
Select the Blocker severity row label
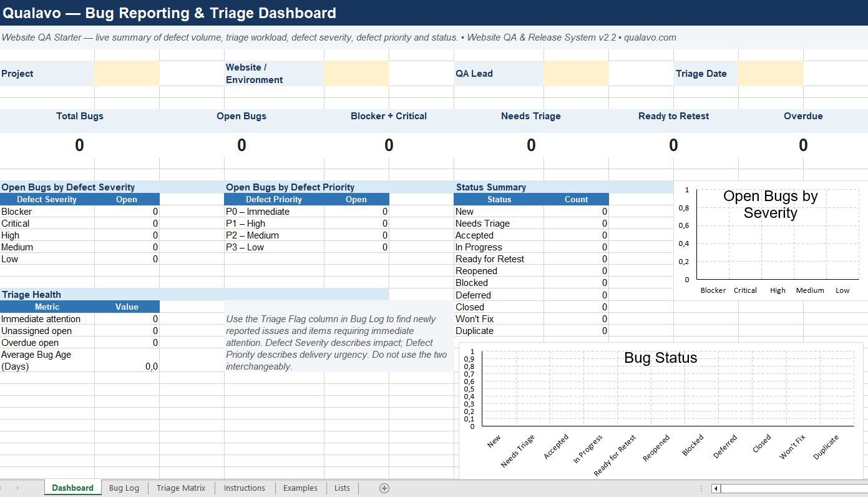(47, 212)
